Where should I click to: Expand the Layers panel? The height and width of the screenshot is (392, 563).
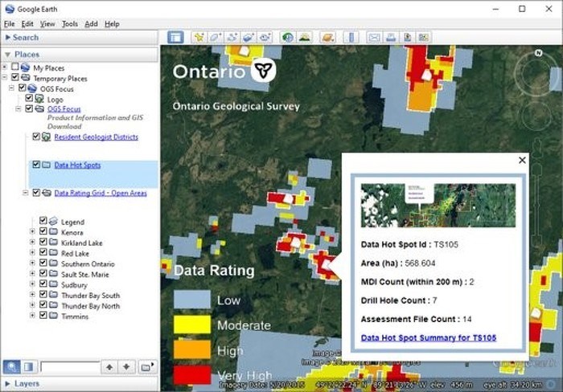click(8, 383)
